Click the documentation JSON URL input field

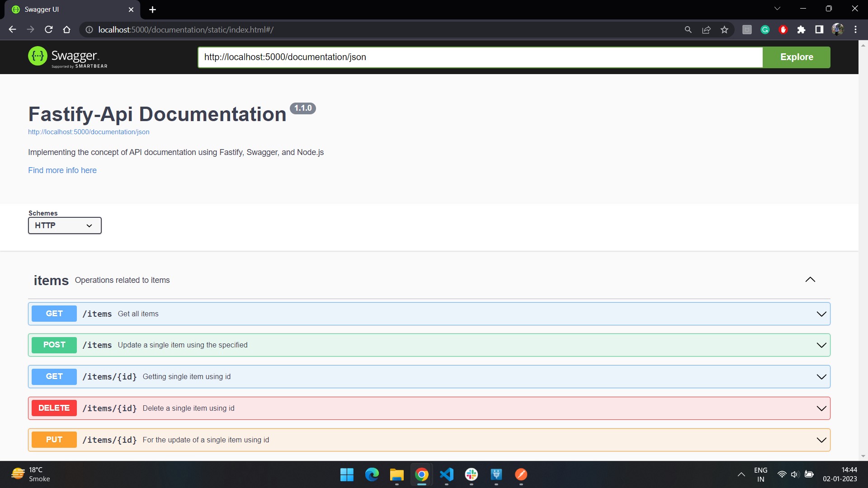pyautogui.click(x=479, y=57)
